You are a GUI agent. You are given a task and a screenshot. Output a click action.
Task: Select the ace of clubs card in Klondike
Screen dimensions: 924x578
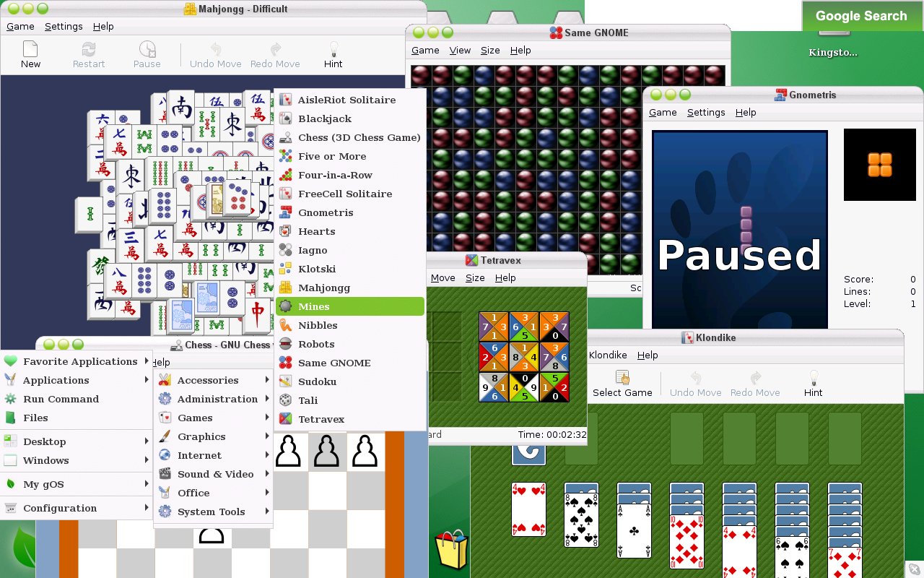(x=635, y=530)
